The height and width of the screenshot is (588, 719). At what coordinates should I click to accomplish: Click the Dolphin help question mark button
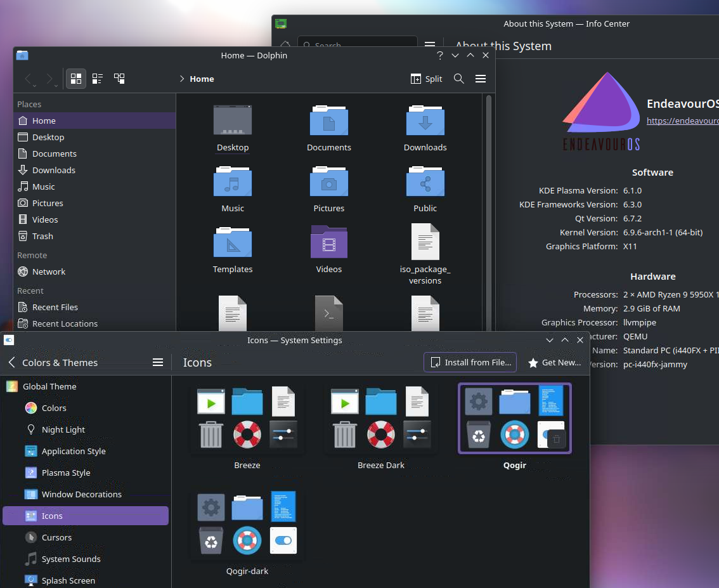pyautogui.click(x=440, y=55)
